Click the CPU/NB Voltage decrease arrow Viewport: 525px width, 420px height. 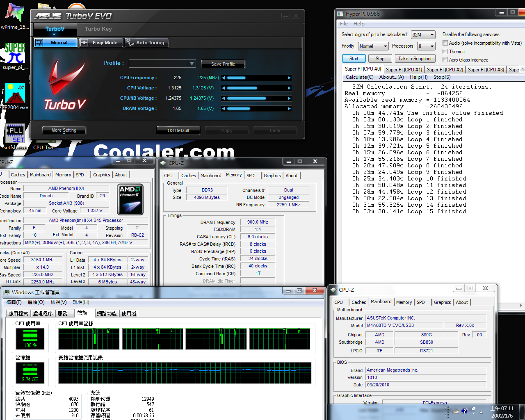coord(224,98)
